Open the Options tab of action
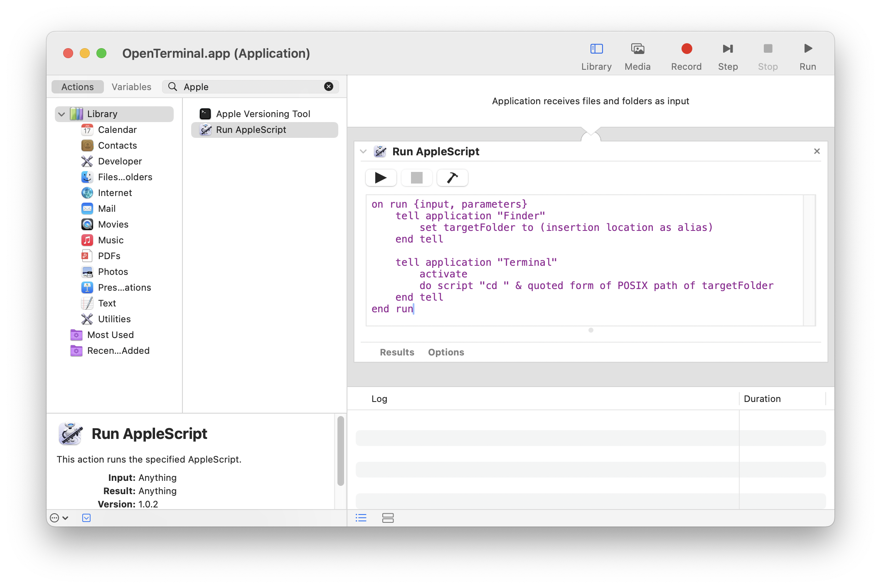The width and height of the screenshot is (881, 588). (x=446, y=352)
